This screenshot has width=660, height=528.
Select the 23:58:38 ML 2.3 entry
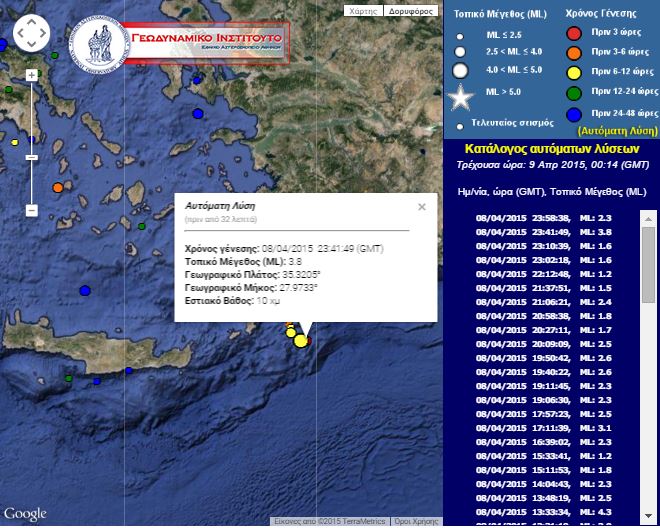[543, 218]
